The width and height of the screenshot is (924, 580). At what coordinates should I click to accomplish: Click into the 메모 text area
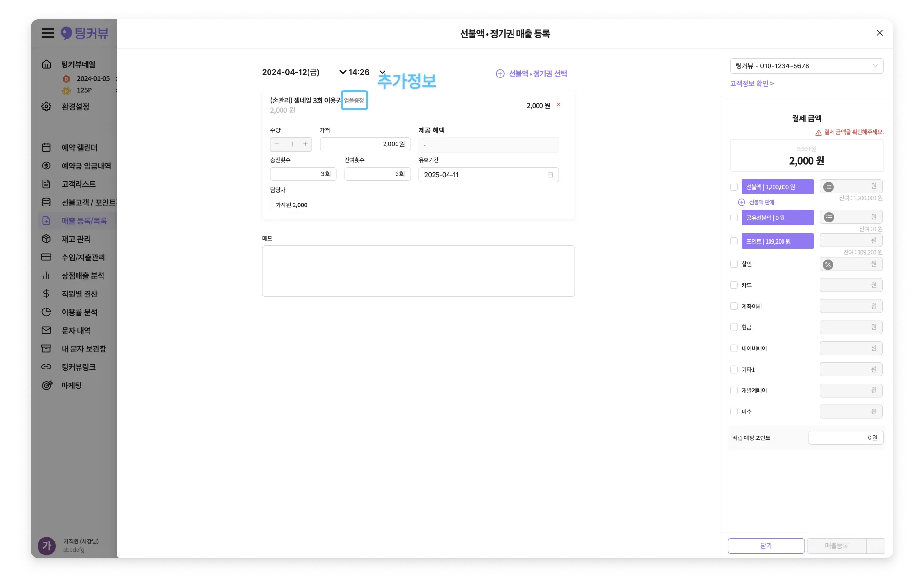point(418,271)
